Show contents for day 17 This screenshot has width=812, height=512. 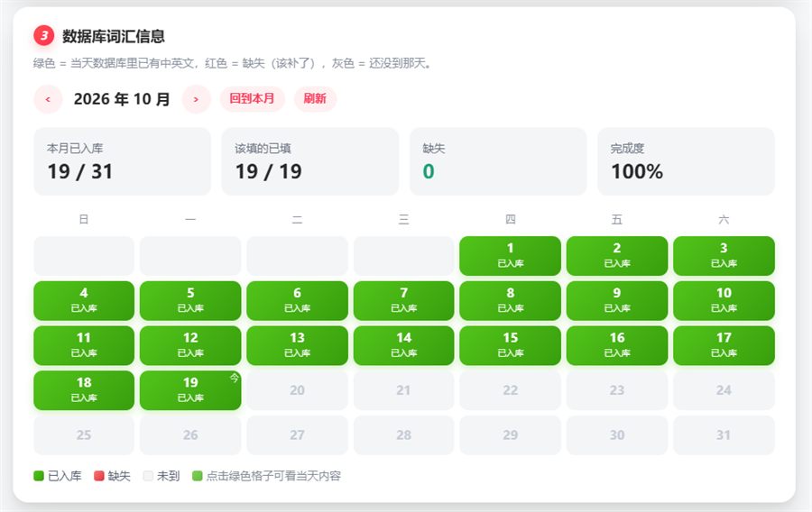pos(724,345)
